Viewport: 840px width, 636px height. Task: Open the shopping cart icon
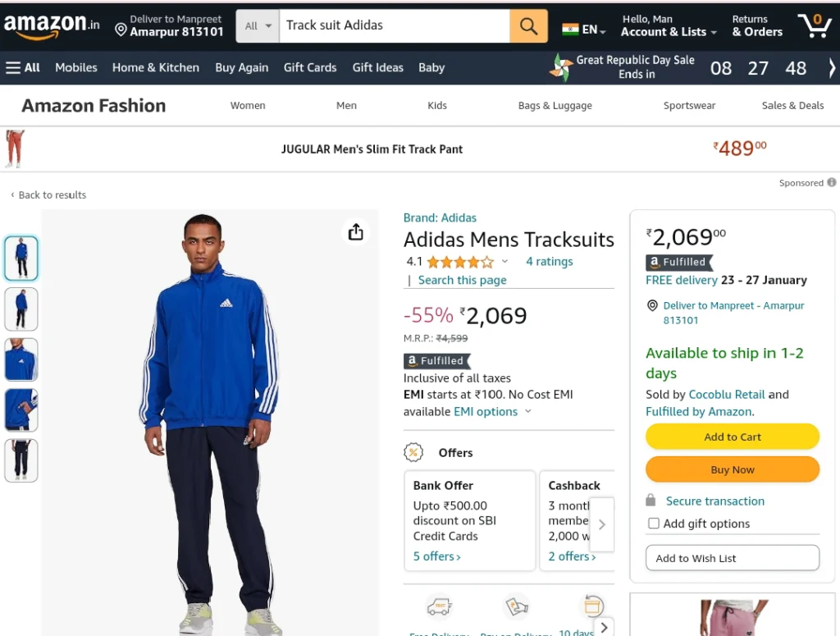[815, 25]
